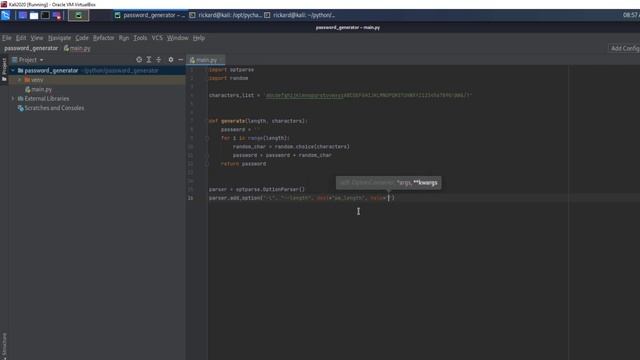This screenshot has height=360, width=640.
Task: Expand External Libraries node arrow
Action: (x=13, y=99)
